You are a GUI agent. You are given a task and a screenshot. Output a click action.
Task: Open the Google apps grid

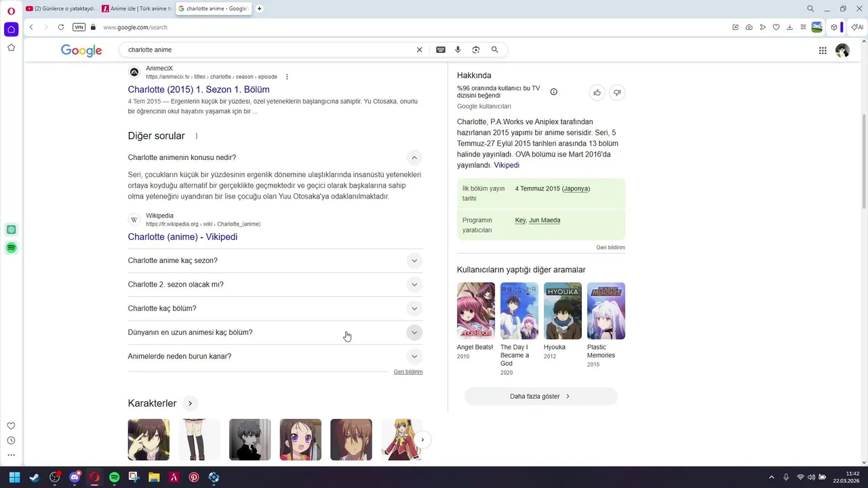point(823,50)
